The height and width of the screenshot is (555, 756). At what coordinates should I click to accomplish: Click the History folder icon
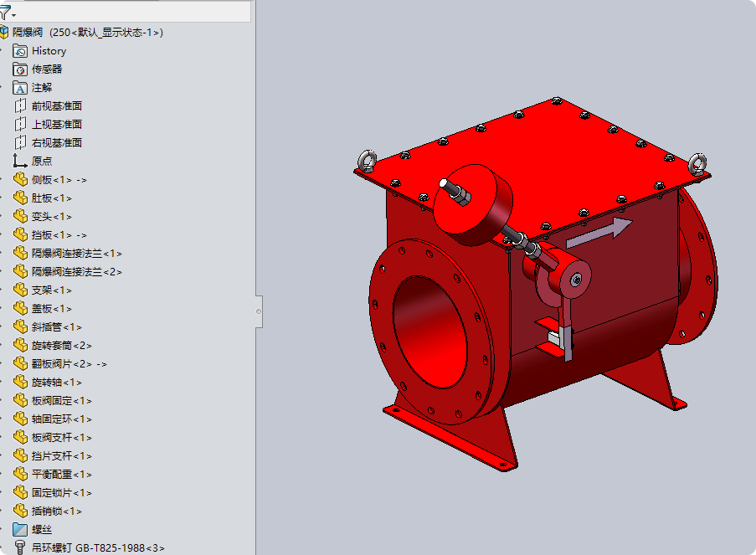[20, 50]
